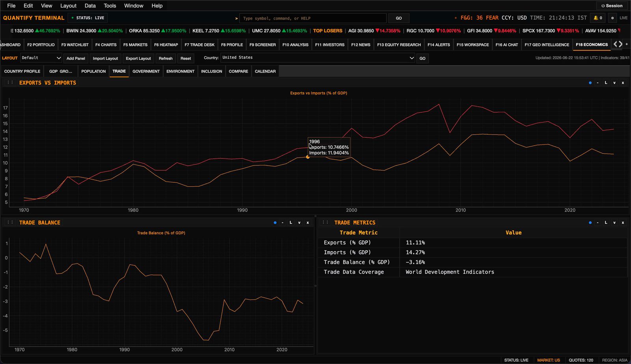Close the Exports vs Imports panel

pos(623,83)
